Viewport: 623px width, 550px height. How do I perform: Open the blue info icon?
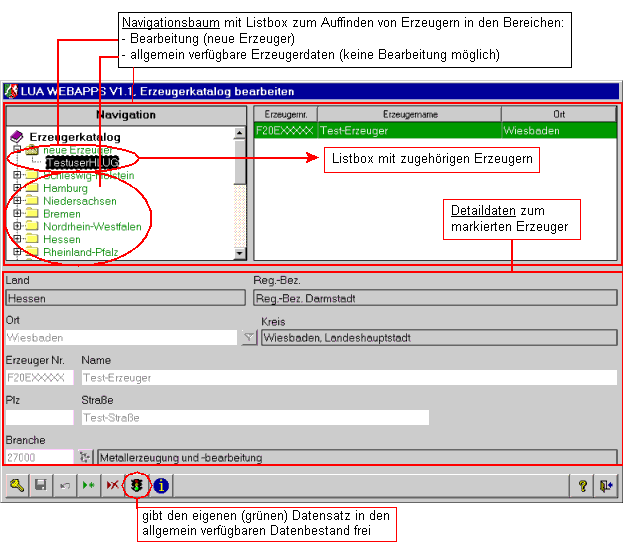click(160, 485)
